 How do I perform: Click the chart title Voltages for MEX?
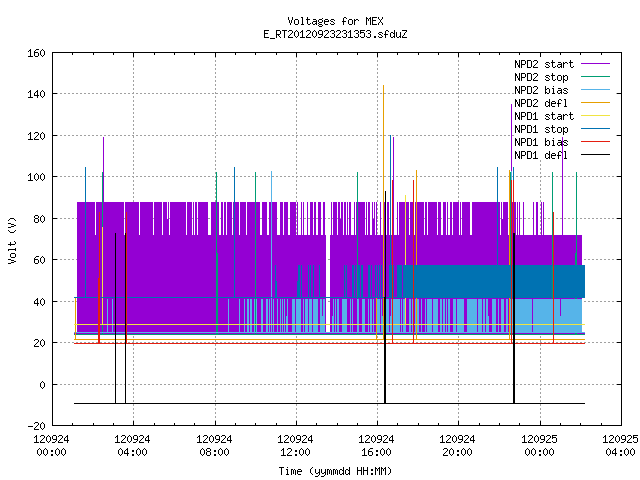(336, 21)
